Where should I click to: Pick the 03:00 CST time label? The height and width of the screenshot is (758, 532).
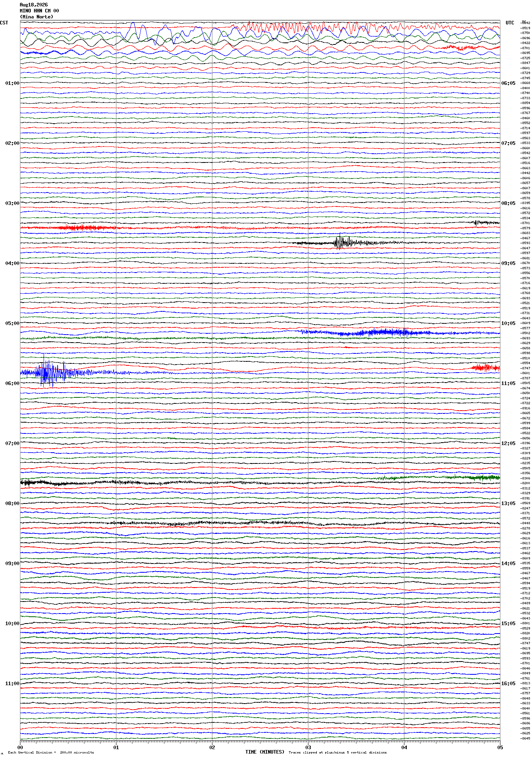12,203
